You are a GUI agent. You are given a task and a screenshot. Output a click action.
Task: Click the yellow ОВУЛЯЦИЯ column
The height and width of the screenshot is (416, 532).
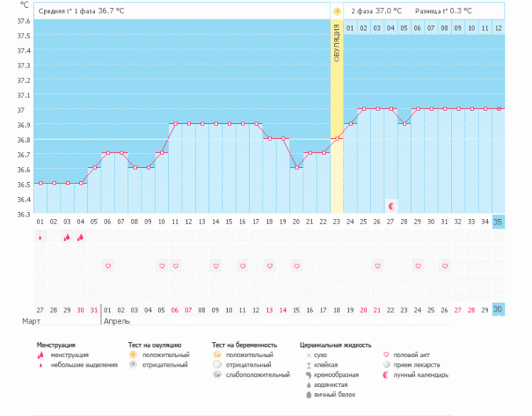pos(336,118)
